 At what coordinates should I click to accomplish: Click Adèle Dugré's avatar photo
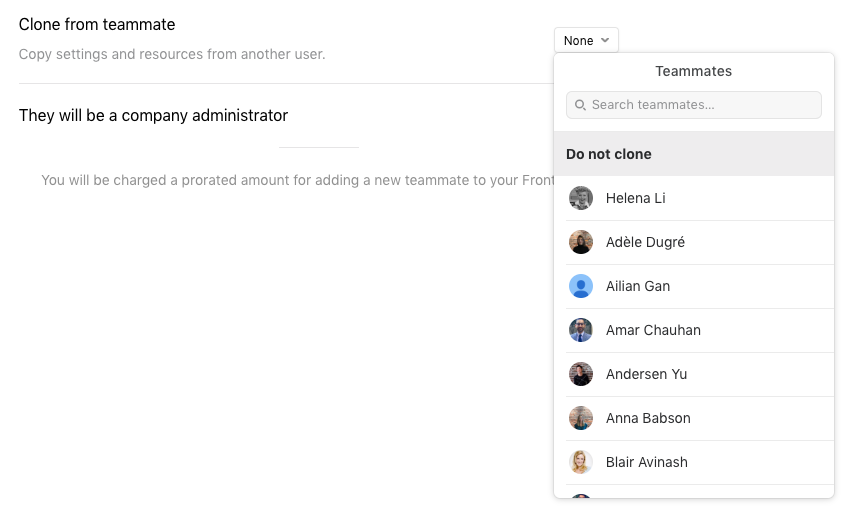[x=581, y=242]
